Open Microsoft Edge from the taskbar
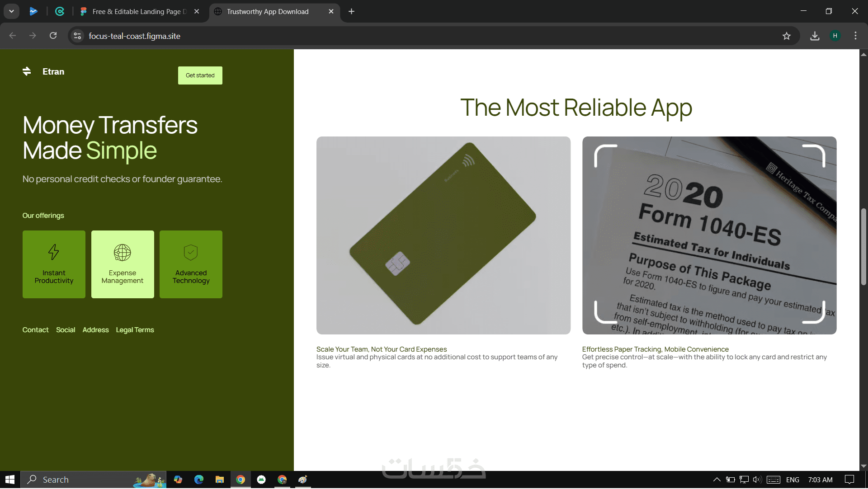Image resolution: width=868 pixels, height=489 pixels. pyautogui.click(x=199, y=480)
